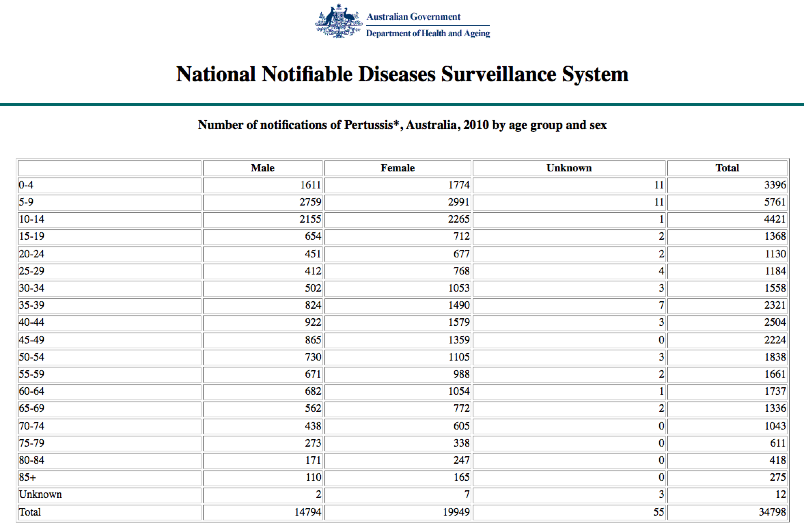The height and width of the screenshot is (532, 804).
Task: Select the 35-39 age group label
Action: pos(32,305)
